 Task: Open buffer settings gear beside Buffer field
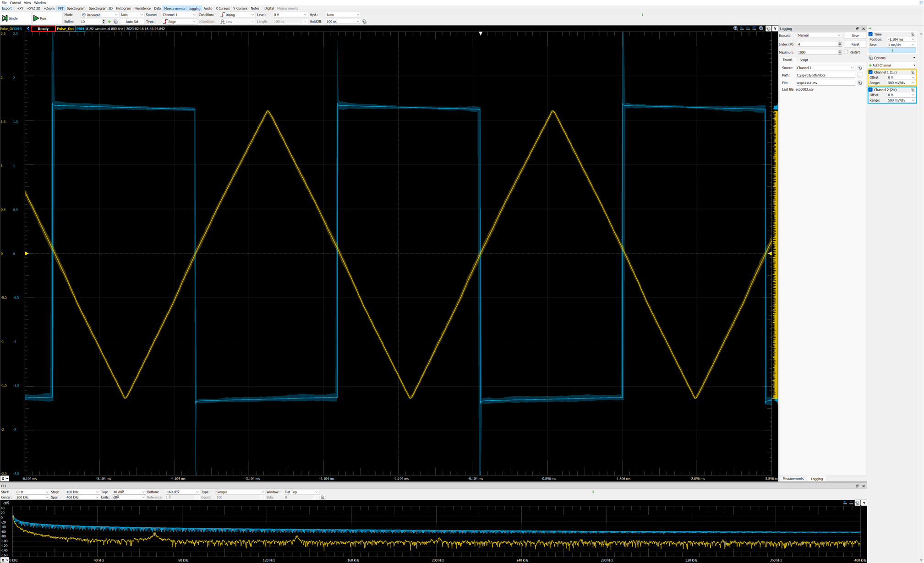click(x=115, y=22)
